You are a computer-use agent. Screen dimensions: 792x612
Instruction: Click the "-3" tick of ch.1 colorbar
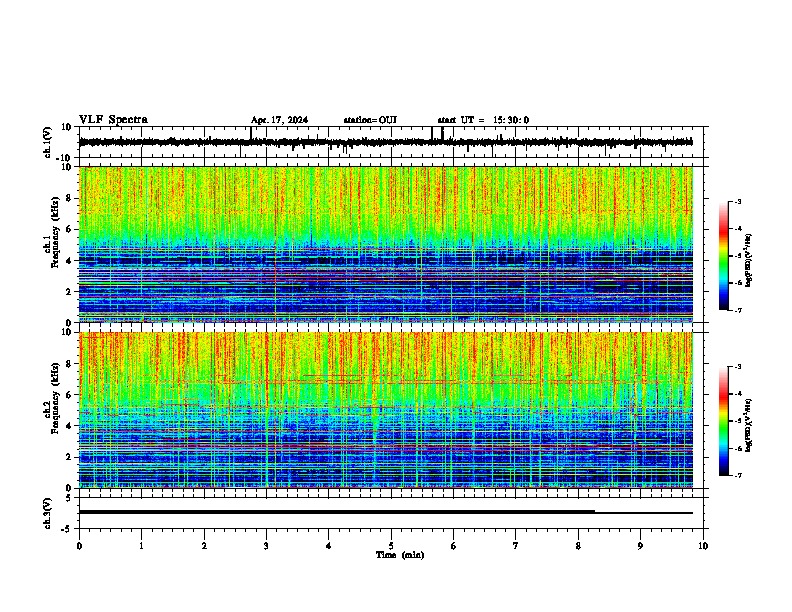[738, 201]
